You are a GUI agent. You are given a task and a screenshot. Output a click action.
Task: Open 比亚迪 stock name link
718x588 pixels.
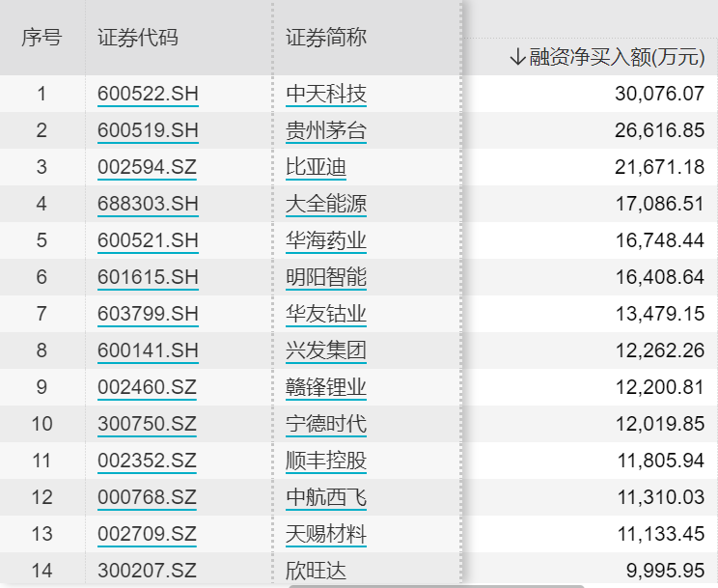(x=316, y=167)
